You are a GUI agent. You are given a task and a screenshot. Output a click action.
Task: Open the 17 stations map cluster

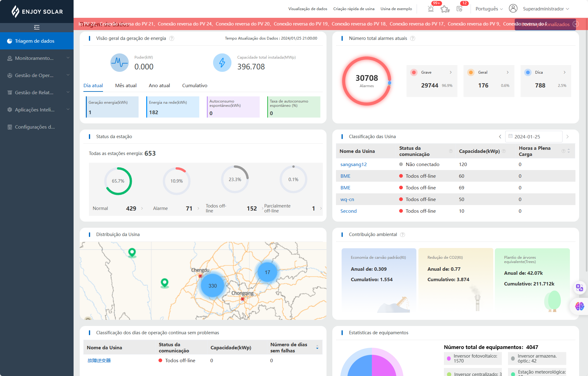point(267,272)
